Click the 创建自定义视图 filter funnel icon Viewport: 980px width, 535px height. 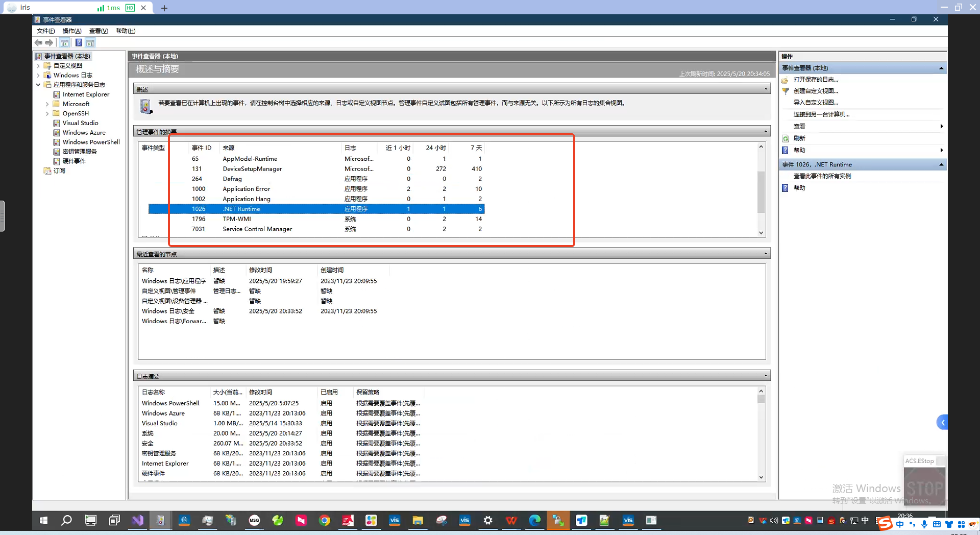pos(786,91)
